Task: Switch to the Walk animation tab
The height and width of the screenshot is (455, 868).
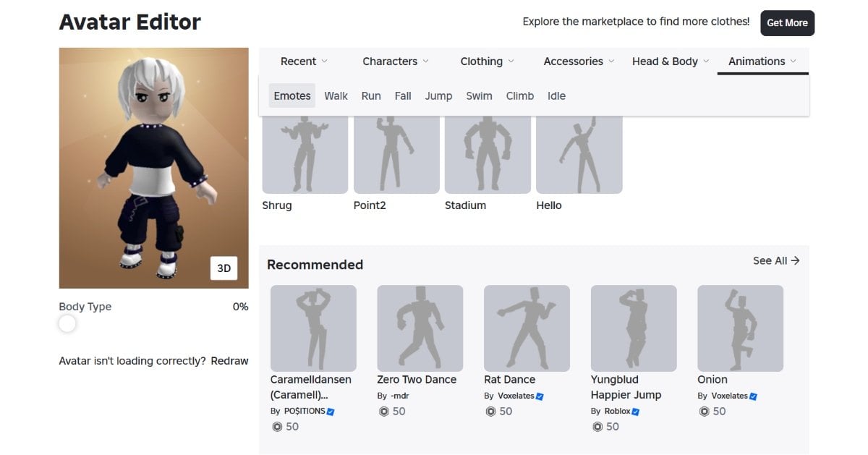Action: tap(336, 96)
